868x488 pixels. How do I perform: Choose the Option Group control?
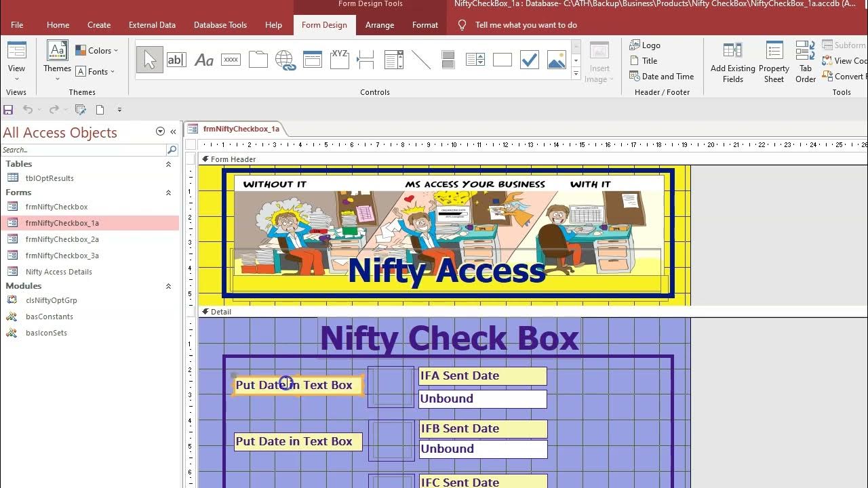pos(339,60)
